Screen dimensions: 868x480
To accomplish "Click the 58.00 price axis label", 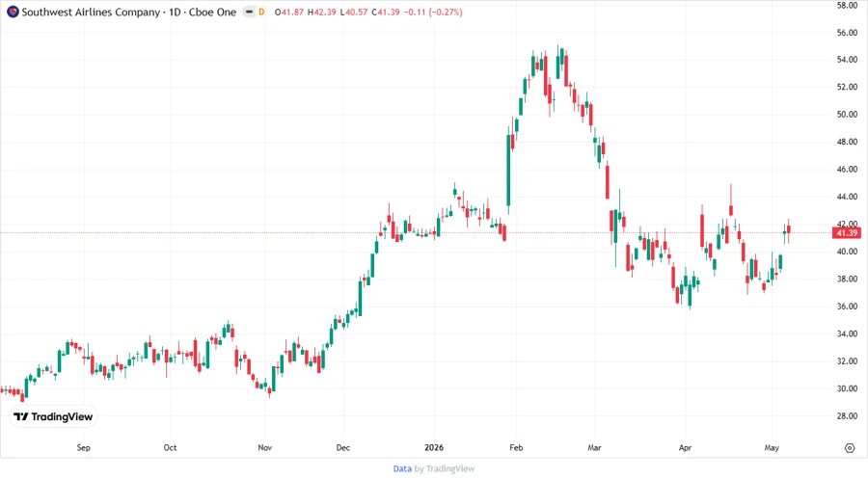I will click(x=847, y=6).
